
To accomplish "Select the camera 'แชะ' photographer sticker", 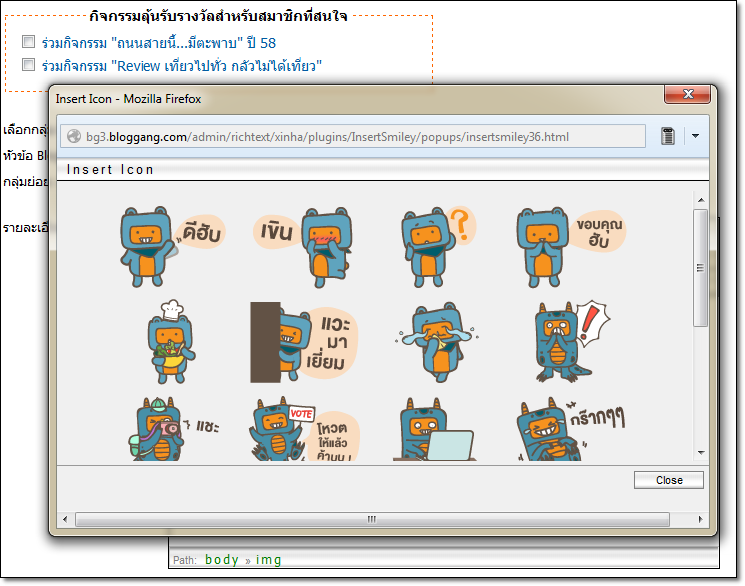I will (x=174, y=429).
